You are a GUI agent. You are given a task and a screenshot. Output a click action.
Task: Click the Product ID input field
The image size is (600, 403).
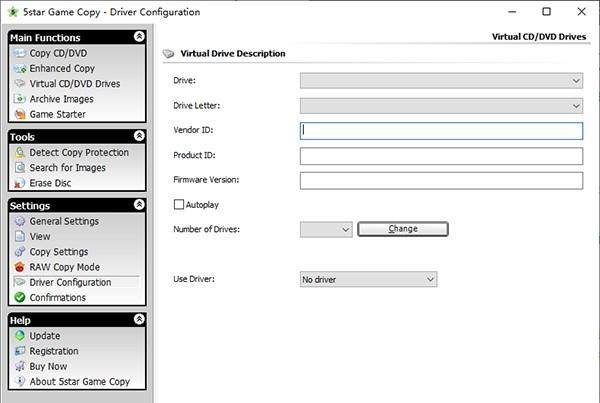point(441,156)
